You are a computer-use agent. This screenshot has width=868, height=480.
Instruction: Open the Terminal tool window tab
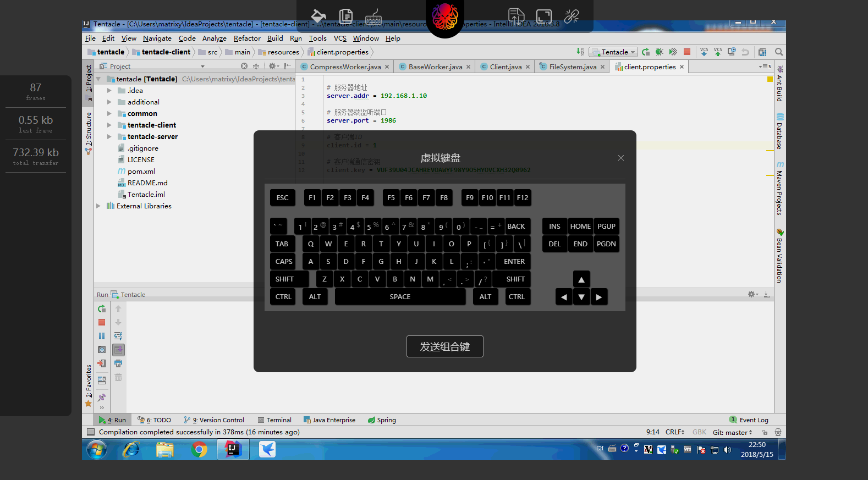(x=275, y=420)
